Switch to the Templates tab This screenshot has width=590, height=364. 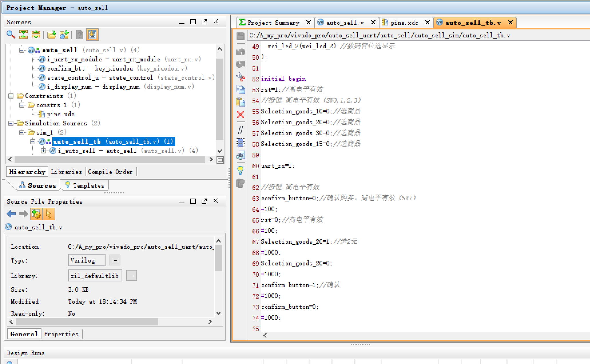(85, 185)
